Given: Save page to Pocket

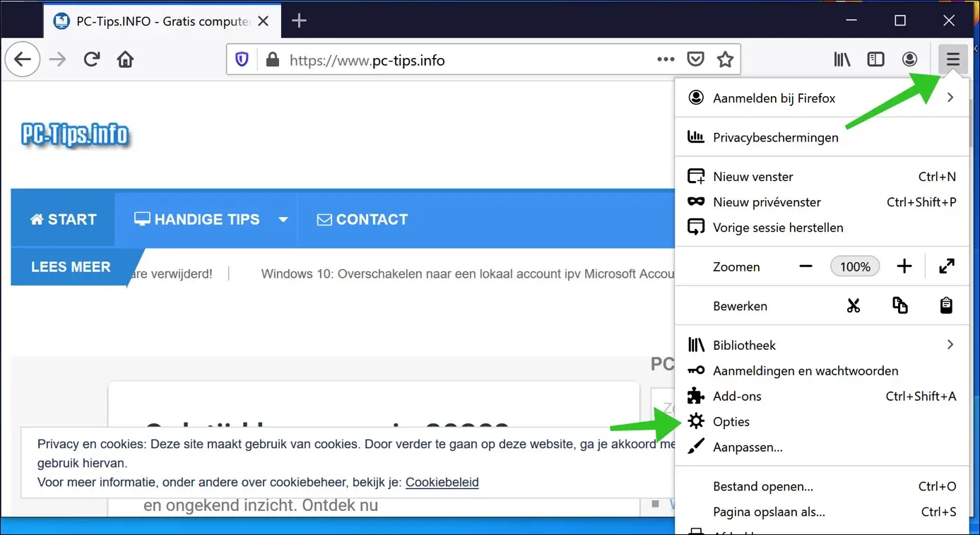Looking at the screenshot, I should [x=696, y=59].
